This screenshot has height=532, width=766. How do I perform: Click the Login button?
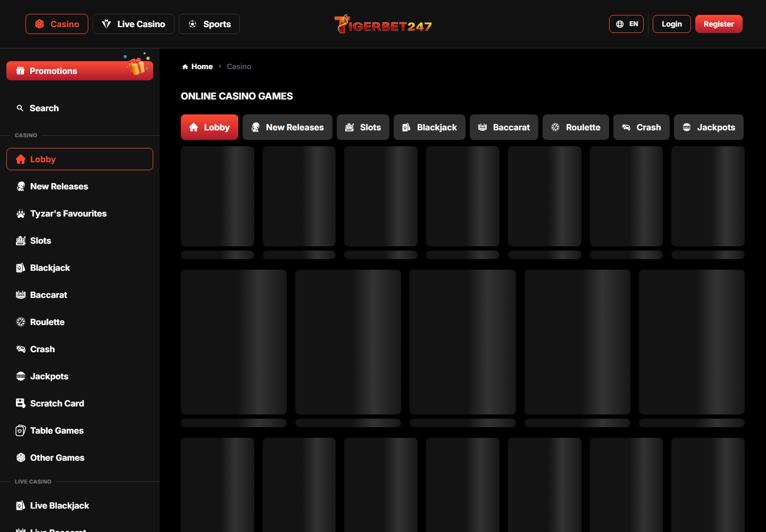click(672, 24)
